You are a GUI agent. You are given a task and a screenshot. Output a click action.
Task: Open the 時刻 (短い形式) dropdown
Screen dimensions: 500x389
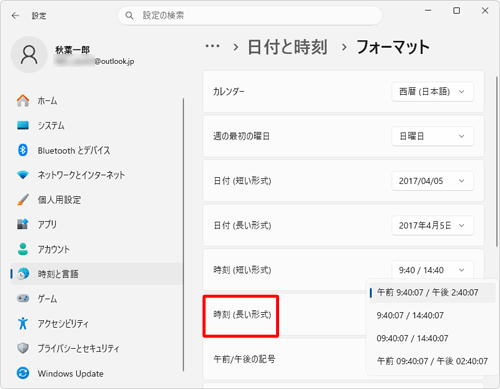pos(432,270)
